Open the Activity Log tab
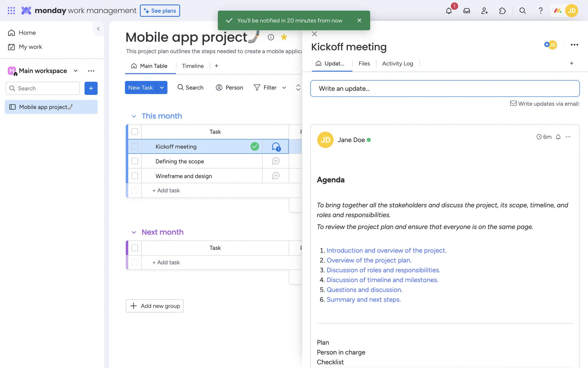The height and width of the screenshot is (368, 588). pos(398,63)
